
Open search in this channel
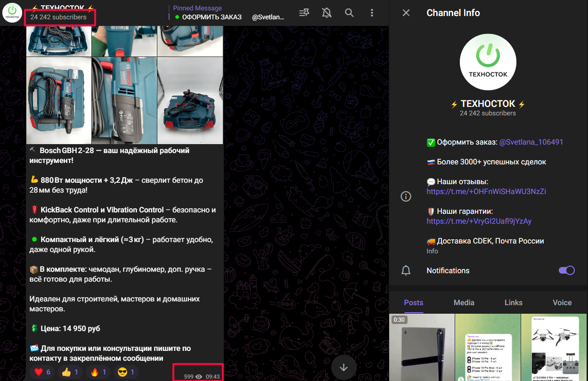pyautogui.click(x=349, y=13)
